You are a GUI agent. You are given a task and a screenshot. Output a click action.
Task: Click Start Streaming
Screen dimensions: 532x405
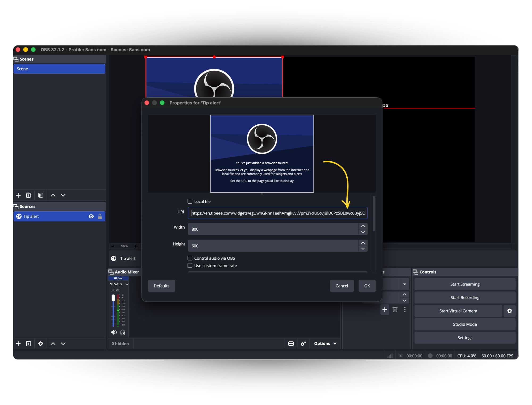(x=465, y=284)
